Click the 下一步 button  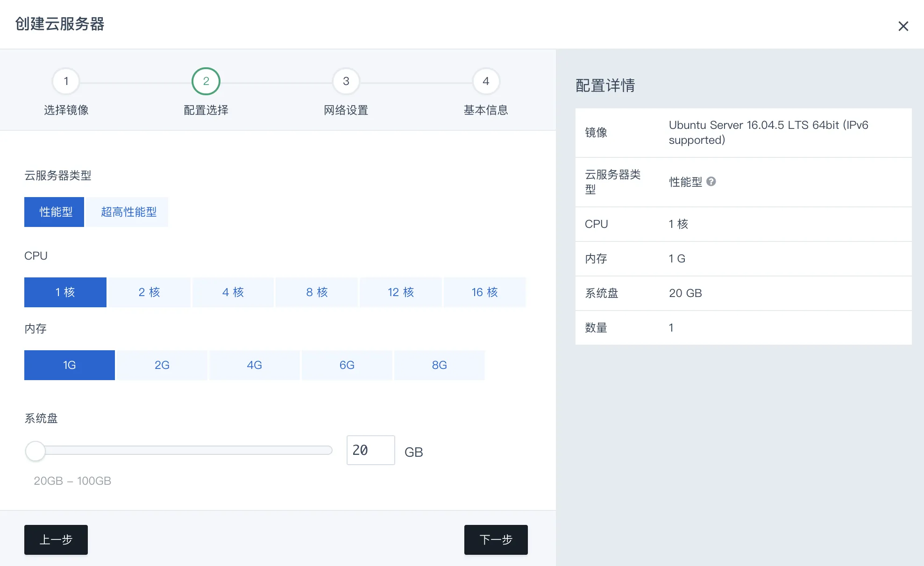tap(496, 539)
